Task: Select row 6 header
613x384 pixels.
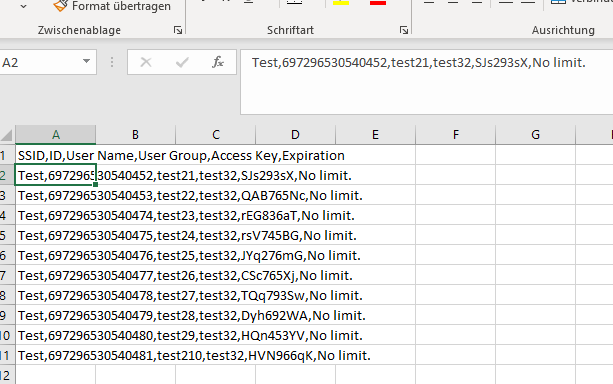Action: (x=7, y=255)
